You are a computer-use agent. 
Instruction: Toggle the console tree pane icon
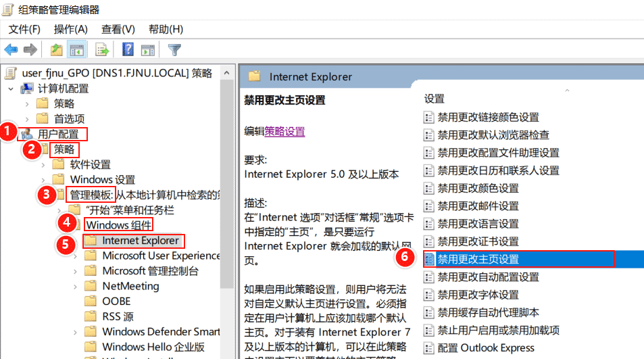click(77, 50)
